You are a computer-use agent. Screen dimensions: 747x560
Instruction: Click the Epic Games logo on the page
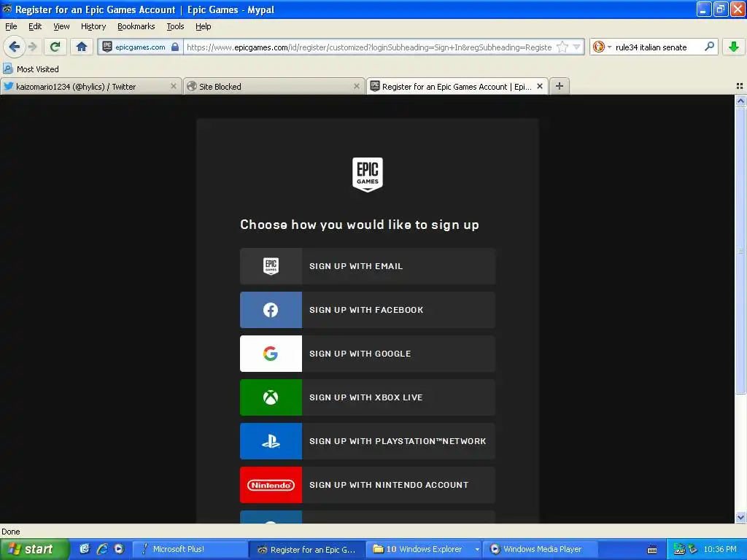368,175
